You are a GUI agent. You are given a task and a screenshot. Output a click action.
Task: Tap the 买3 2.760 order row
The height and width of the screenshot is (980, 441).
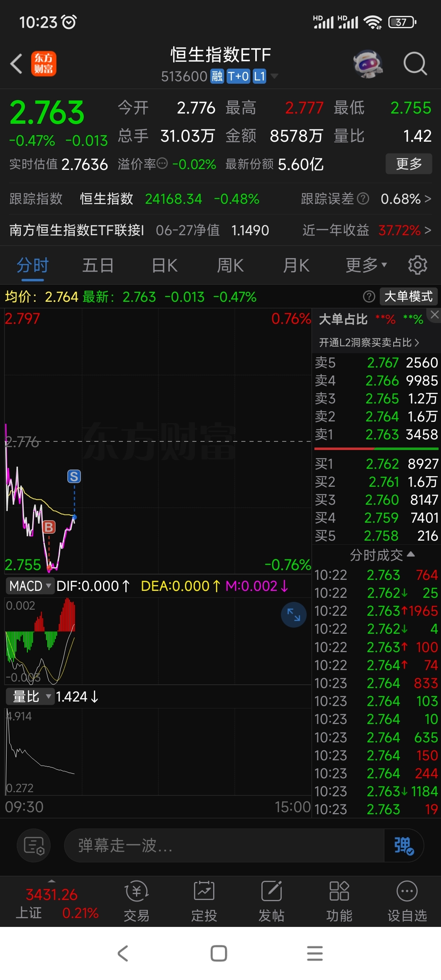click(376, 500)
